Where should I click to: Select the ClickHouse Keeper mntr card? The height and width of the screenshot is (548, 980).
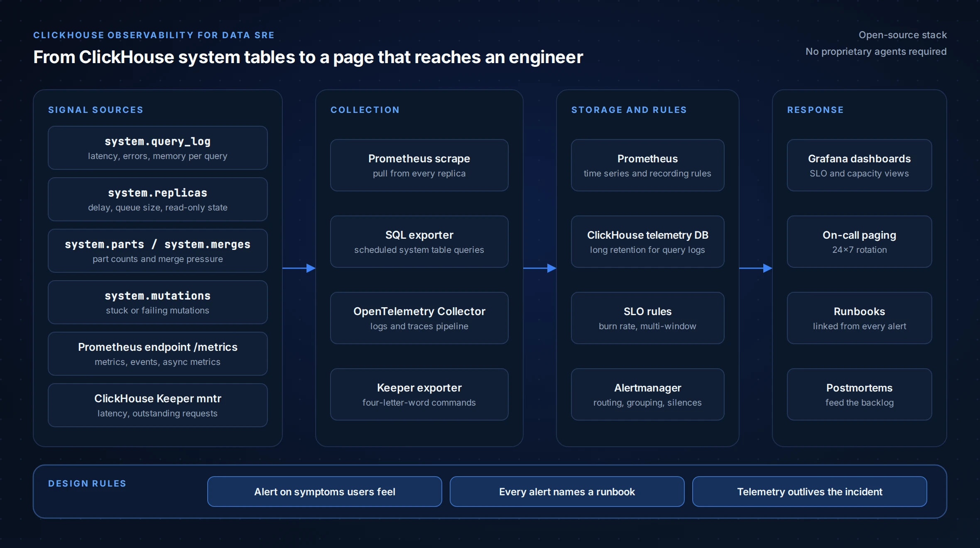[158, 405]
